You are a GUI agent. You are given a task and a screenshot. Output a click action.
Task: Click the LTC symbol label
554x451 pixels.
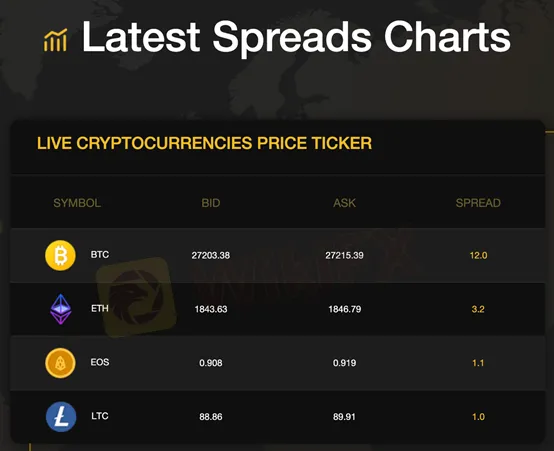(100, 416)
